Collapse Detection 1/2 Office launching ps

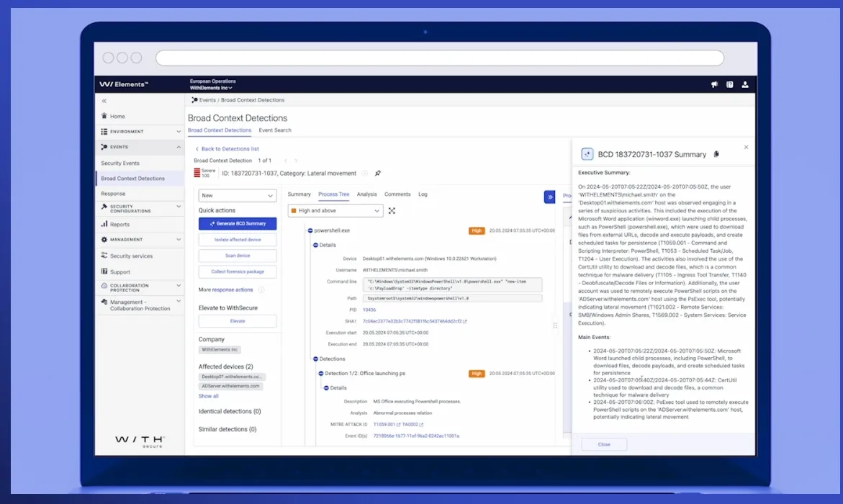pos(321,373)
